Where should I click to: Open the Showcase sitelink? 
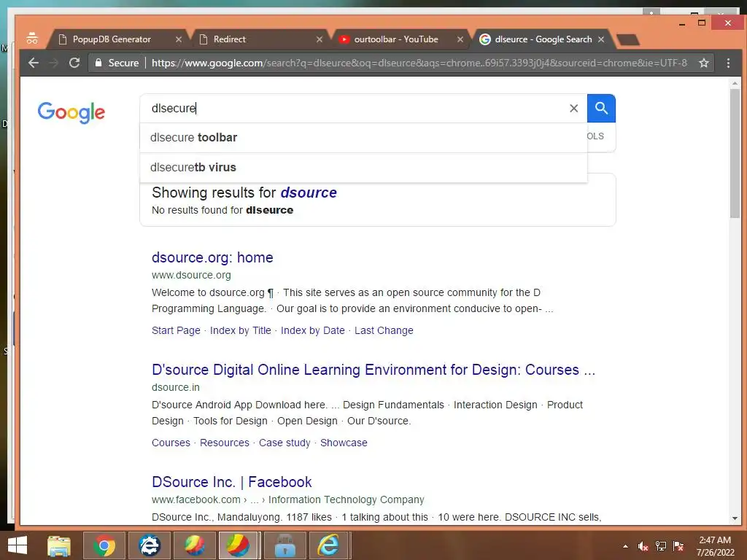pos(344,443)
